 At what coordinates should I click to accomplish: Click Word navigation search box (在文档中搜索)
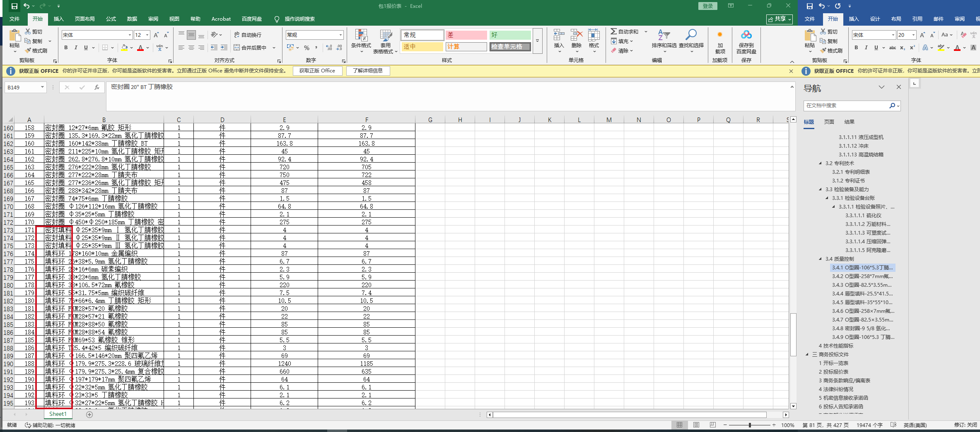(846, 106)
